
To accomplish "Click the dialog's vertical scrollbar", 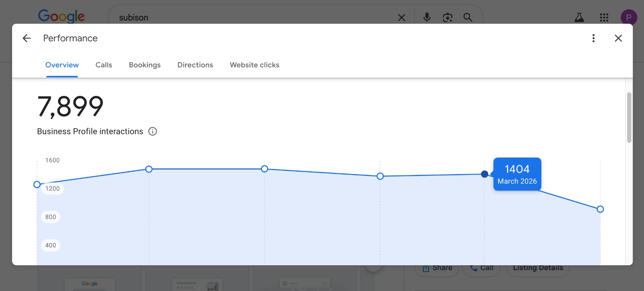I will tap(629, 117).
